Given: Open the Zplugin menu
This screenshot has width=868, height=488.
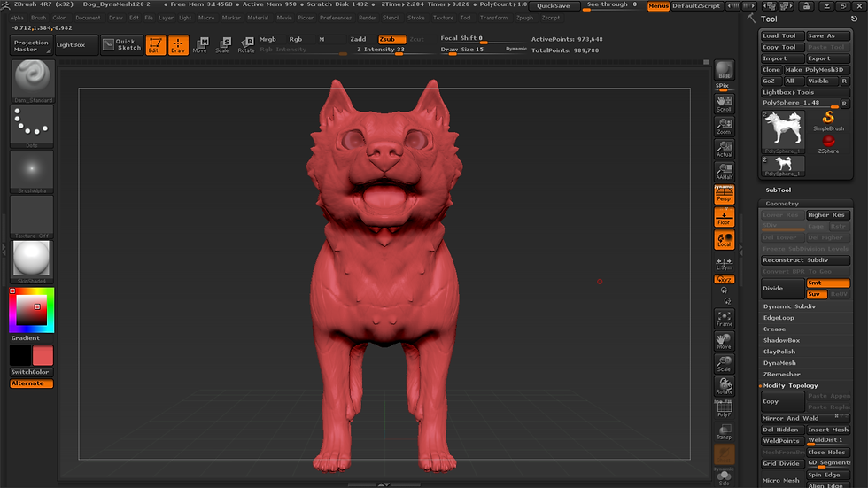Looking at the screenshot, I should [524, 18].
